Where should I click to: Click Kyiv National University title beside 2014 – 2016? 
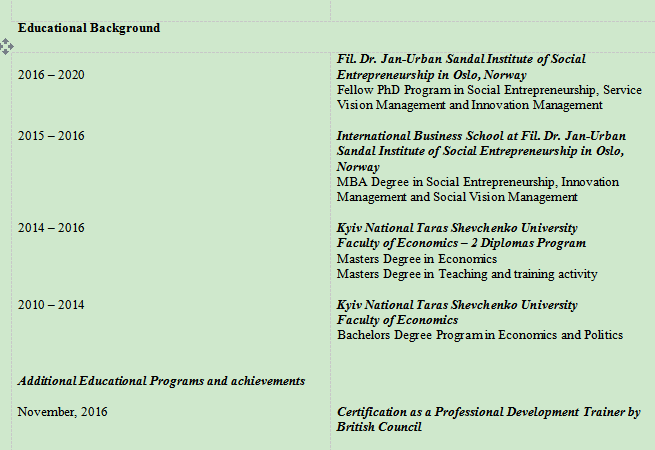457,228
